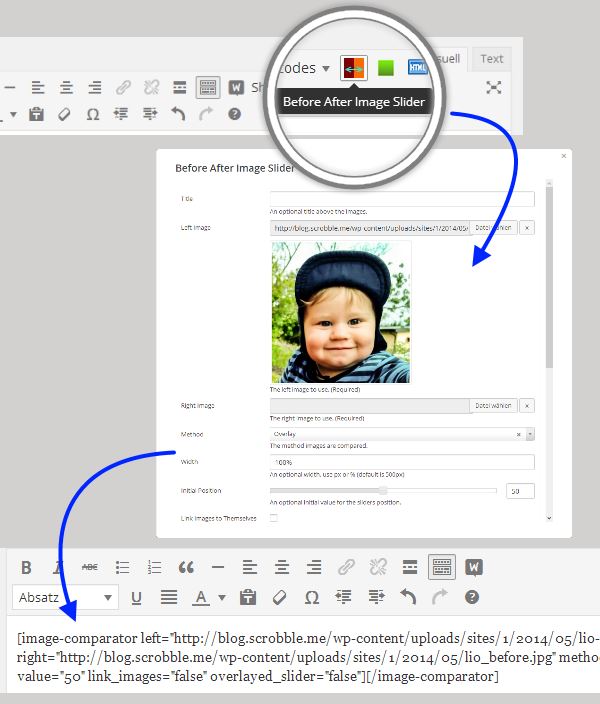Insert horizontal line from bottom toolbar
This screenshot has height=704, width=600.
click(x=218, y=568)
